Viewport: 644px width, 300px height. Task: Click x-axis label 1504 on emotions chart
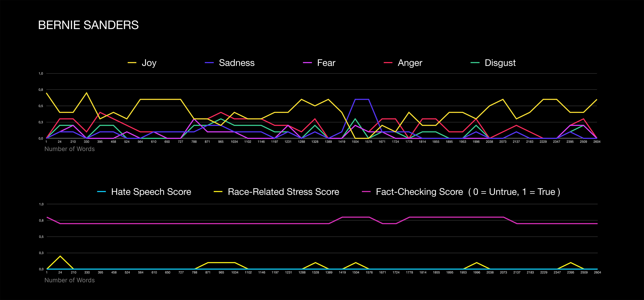[x=355, y=142]
